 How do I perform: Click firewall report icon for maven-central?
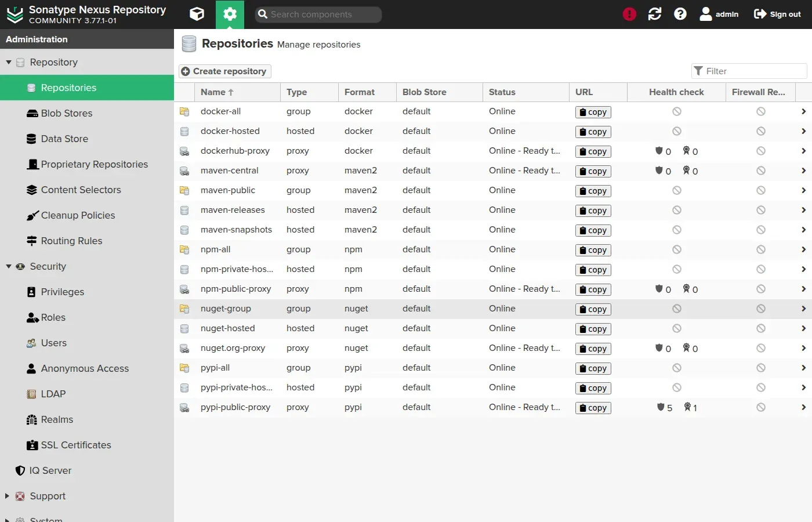(x=761, y=171)
